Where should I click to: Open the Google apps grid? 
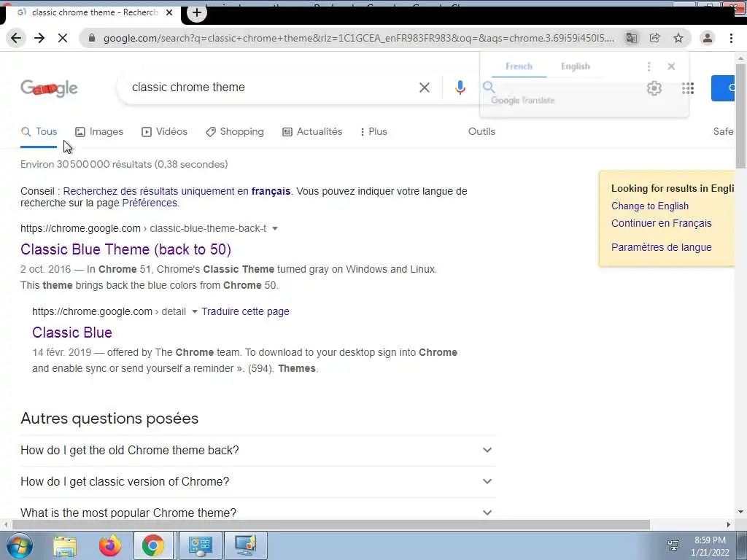point(687,88)
